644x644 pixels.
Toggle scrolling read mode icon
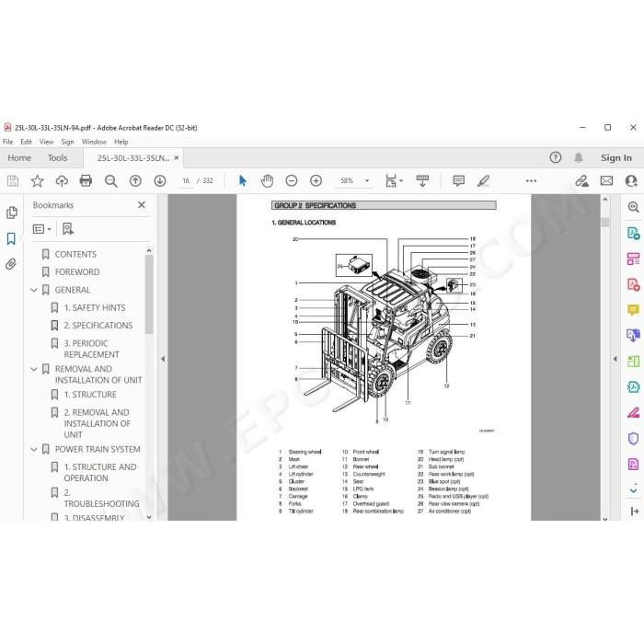coord(422,180)
